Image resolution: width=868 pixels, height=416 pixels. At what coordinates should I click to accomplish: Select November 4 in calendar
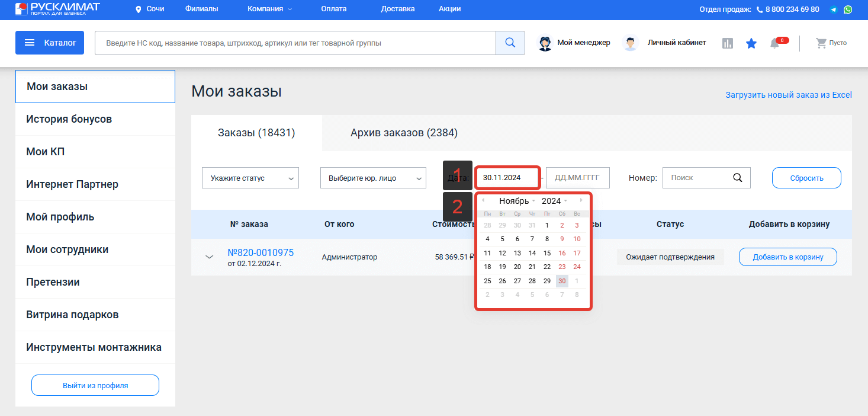tap(487, 239)
